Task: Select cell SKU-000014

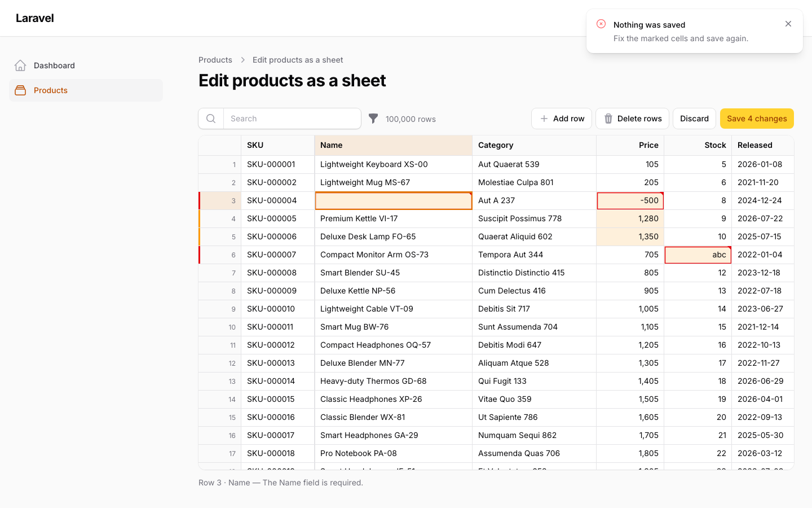Action: [x=278, y=381]
